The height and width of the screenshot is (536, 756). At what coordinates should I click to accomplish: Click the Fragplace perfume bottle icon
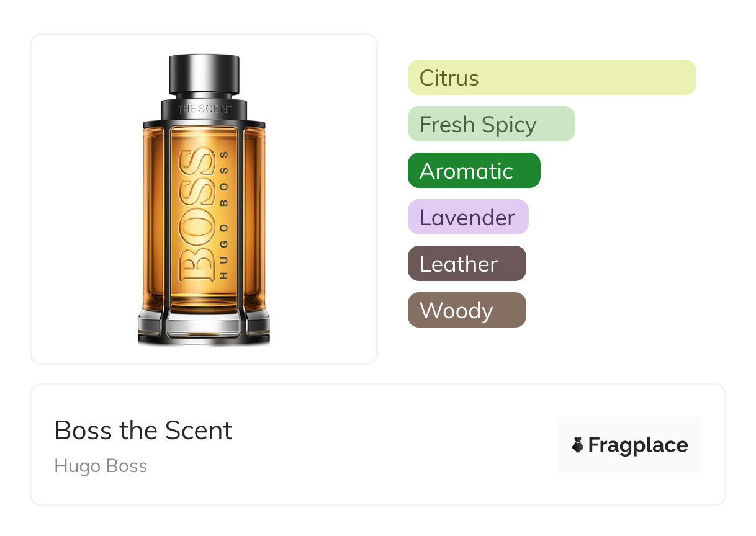(578, 445)
